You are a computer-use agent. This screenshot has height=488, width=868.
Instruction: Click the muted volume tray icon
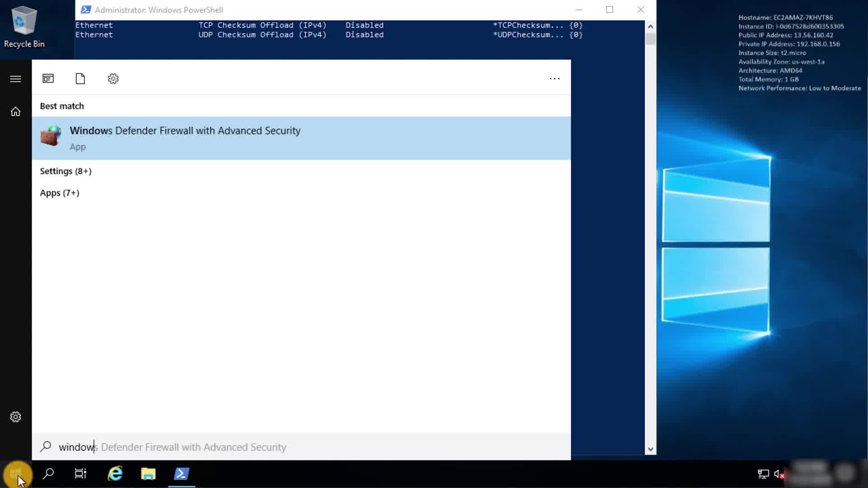[x=778, y=474]
